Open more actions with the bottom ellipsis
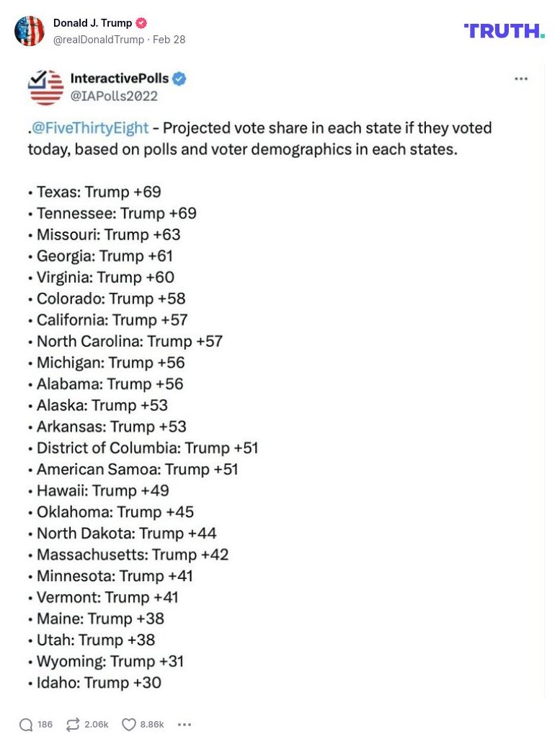Screen dimensions: 560x747 pos(185,724)
